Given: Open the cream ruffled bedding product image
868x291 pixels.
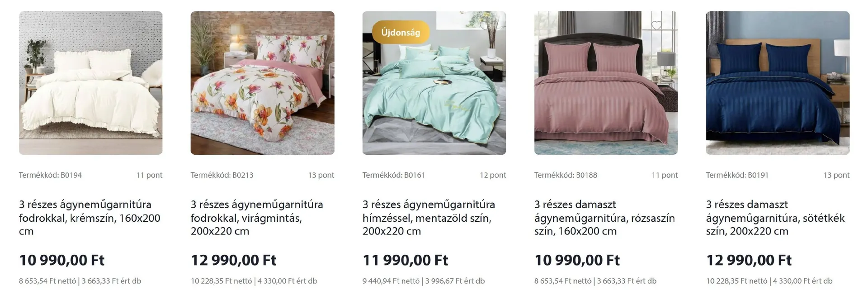Looking at the screenshot, I should coord(91,83).
